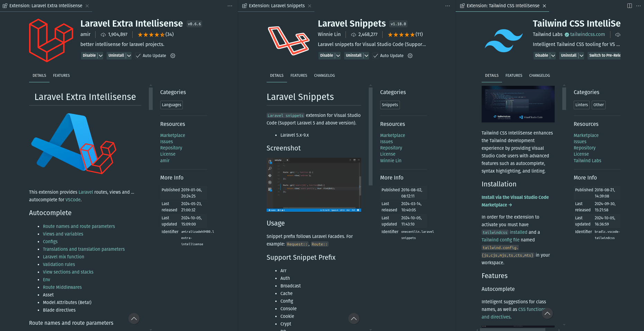This screenshot has height=331, width=644.
Task: Disable the Laravel Extra Intellisense extension
Action: (89, 56)
